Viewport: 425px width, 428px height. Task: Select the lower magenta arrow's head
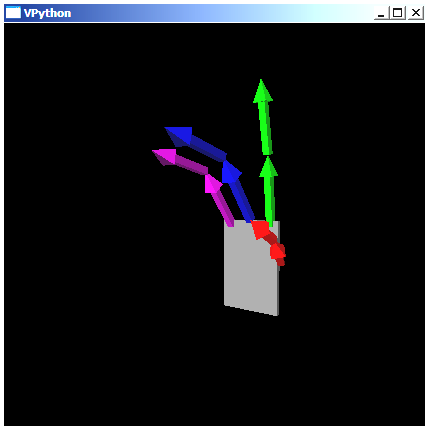tap(212, 184)
